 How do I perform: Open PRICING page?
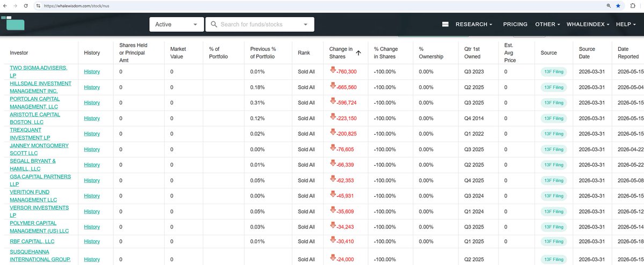(515, 24)
